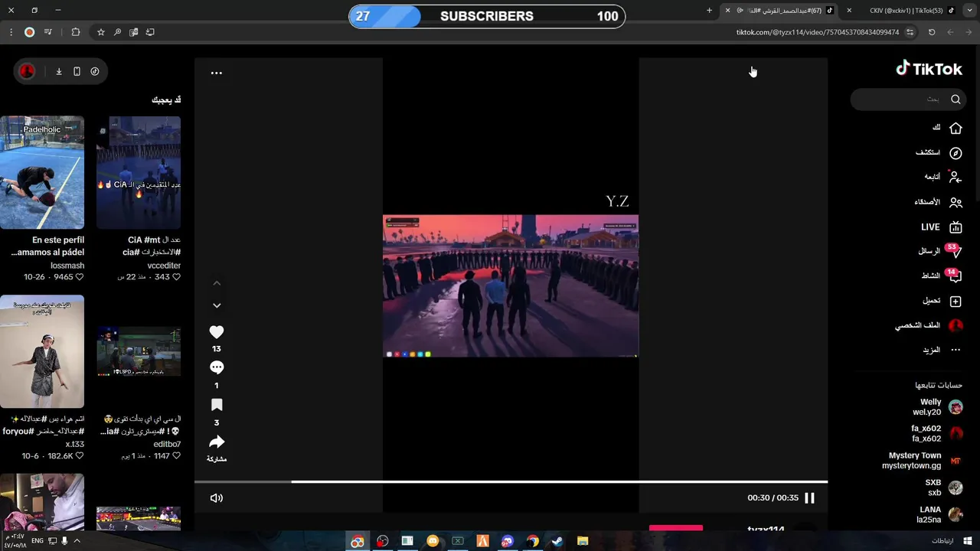Screen dimensions: 980x551
Task: Open followed account fa_x602
Action: (936, 433)
